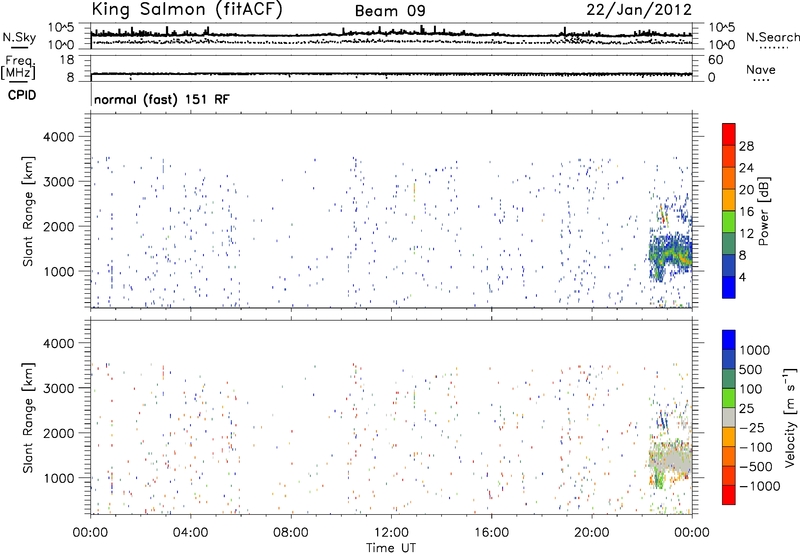Screen dimensions: 800x554
Task: Click the 'Freq. [MHz]' axis label
Action: click(x=18, y=67)
